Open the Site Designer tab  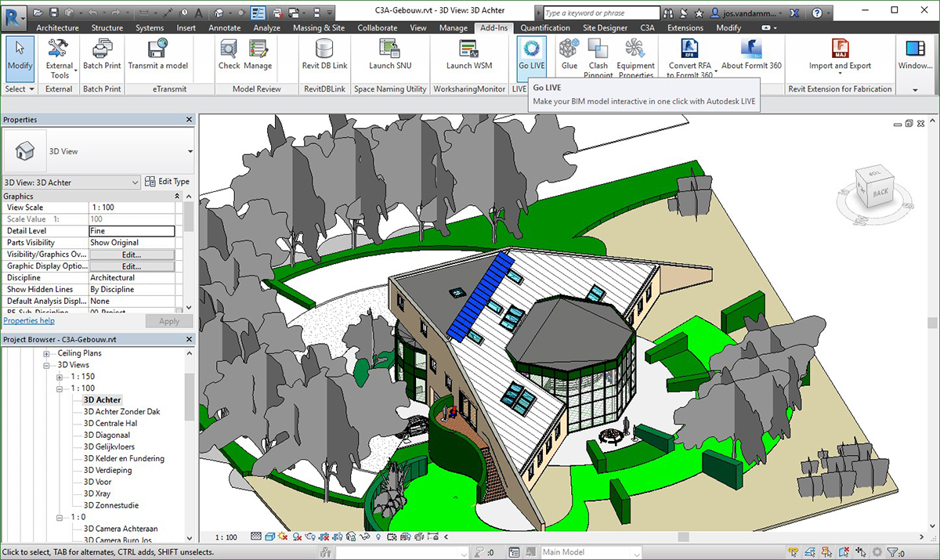pos(605,27)
